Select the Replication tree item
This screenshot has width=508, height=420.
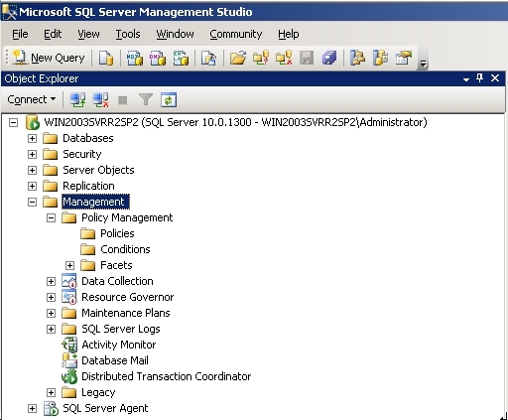[x=88, y=186]
